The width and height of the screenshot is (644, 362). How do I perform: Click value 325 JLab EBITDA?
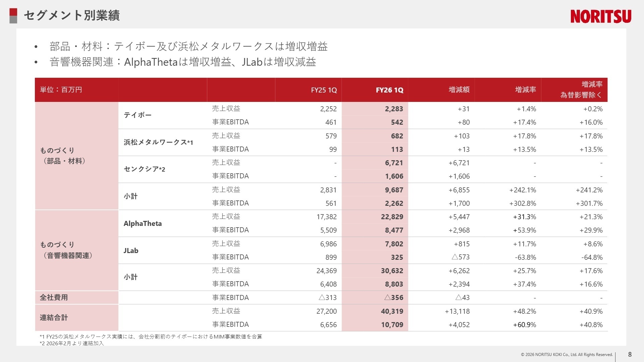(397, 257)
